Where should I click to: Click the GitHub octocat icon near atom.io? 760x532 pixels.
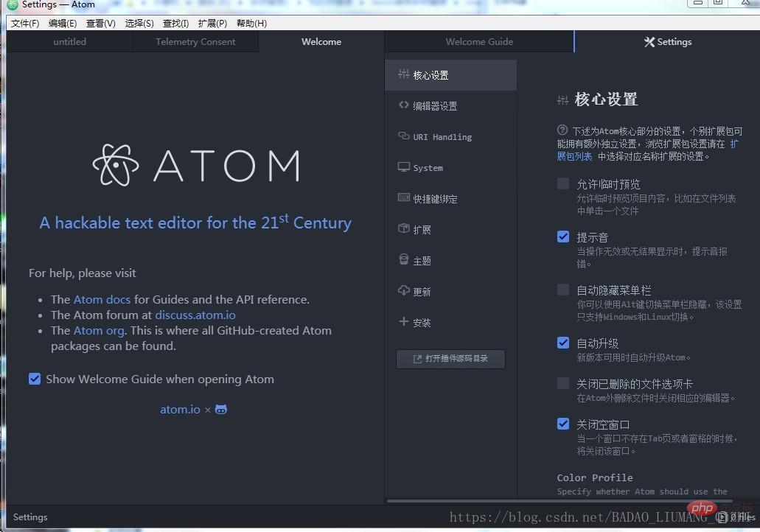coord(220,410)
